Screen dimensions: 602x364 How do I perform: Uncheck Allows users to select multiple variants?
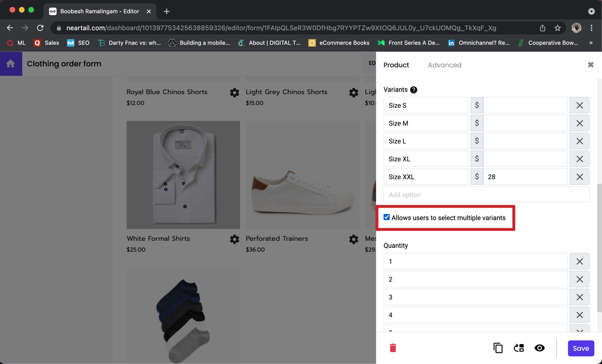pos(386,217)
